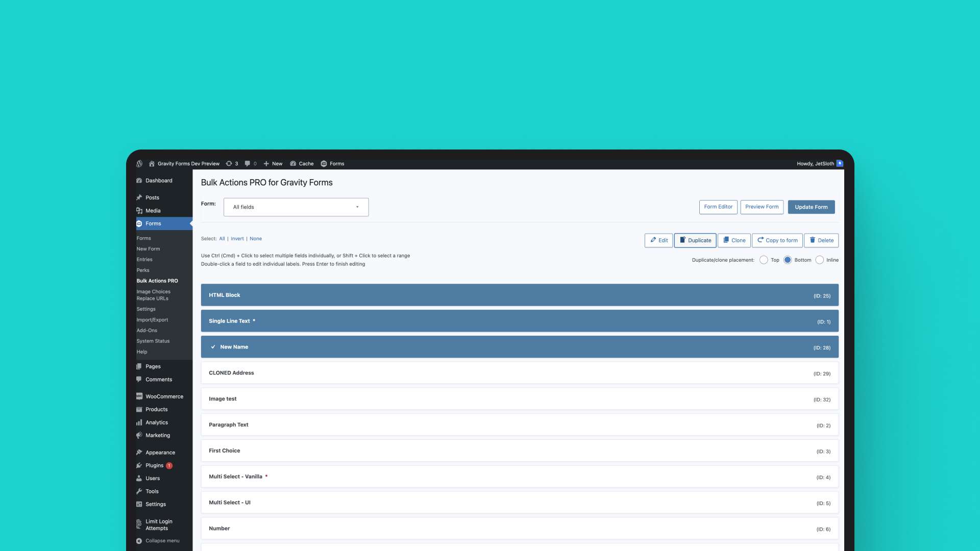Screen dimensions: 980x551
Task: Click the user avatar next to Howdy, JetSloth
Action: (840, 164)
